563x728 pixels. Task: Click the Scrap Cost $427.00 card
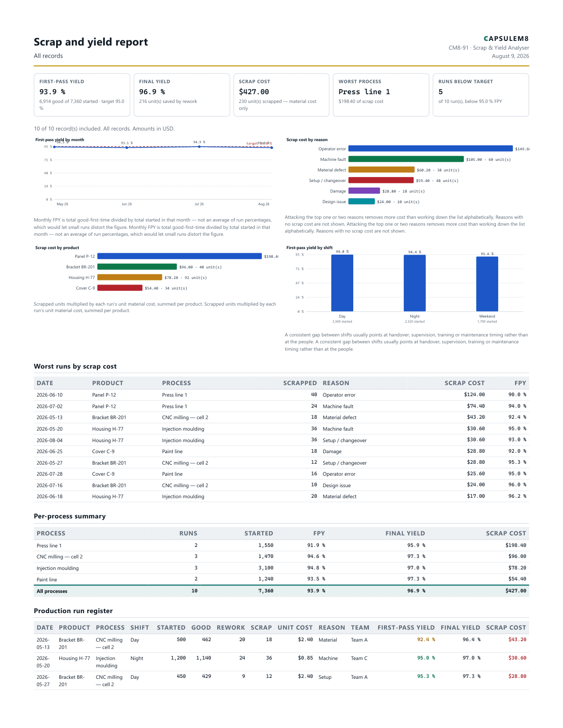(281, 95)
